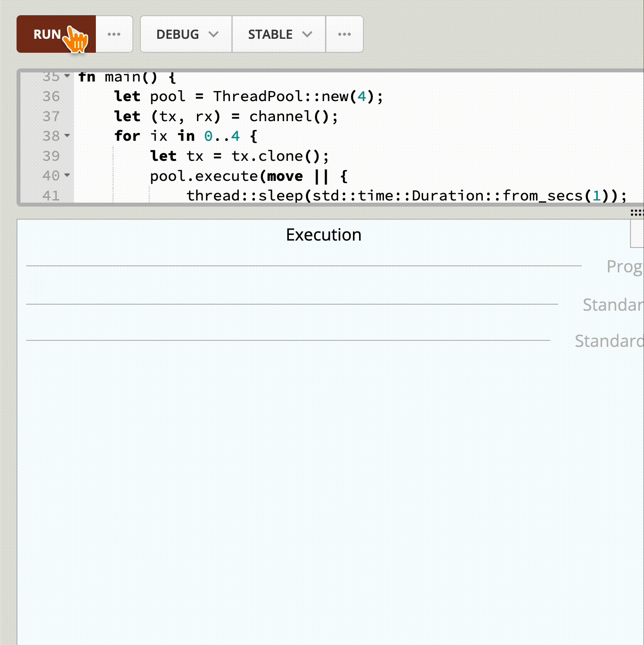Click line number 37 in the gutter
This screenshot has width=644, height=645.
point(52,116)
